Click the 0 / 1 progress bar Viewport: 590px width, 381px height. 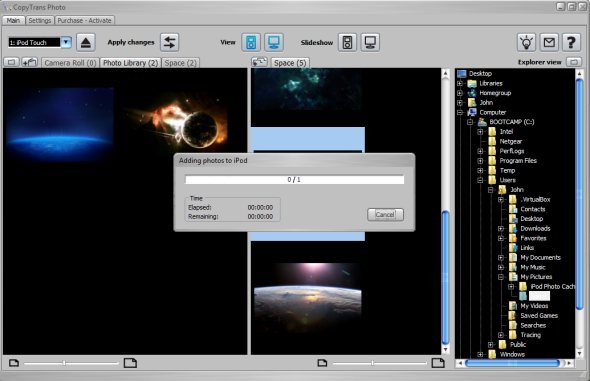pos(295,180)
